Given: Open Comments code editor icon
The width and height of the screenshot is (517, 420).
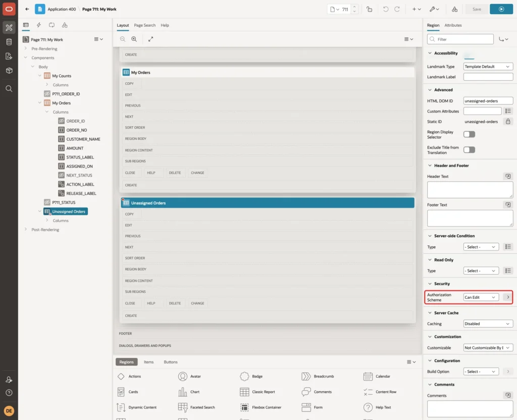Looking at the screenshot, I should 508,395.
